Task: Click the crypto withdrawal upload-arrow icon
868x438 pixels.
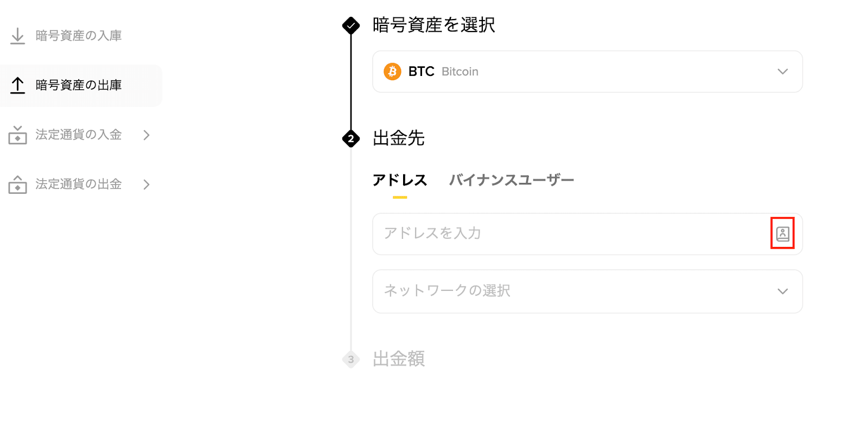Action: [17, 85]
